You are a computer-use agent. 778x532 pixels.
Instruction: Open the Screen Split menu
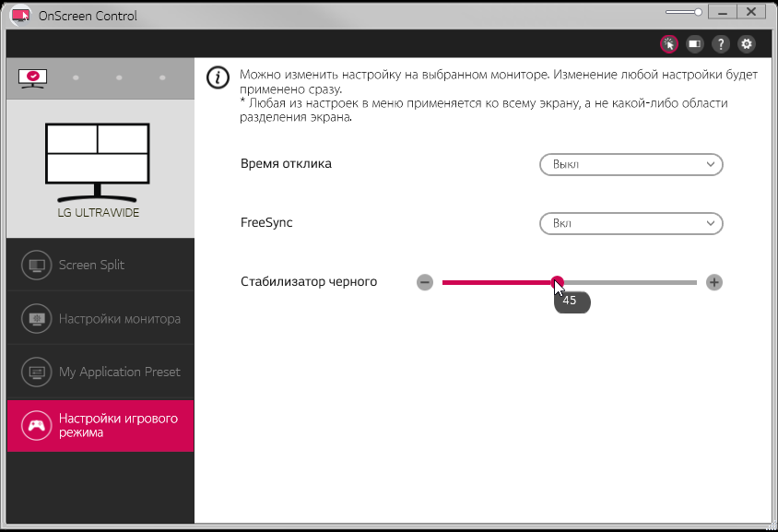coord(100,265)
